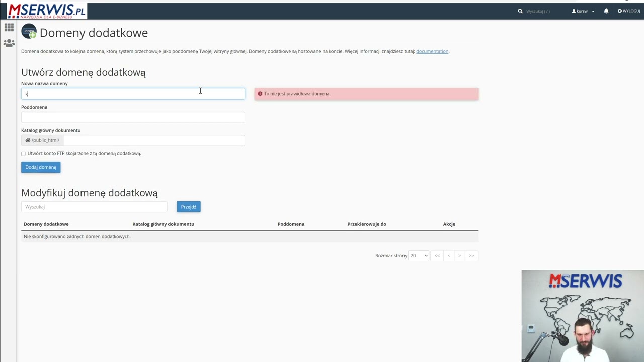Open the user manager people icon
This screenshot has height=362, width=644.
9,44
